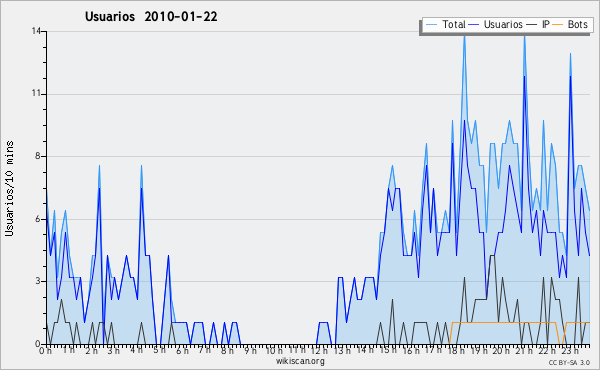Select the 'Usuarios' legend entry
Screen dimensions: 600x370
503,24
